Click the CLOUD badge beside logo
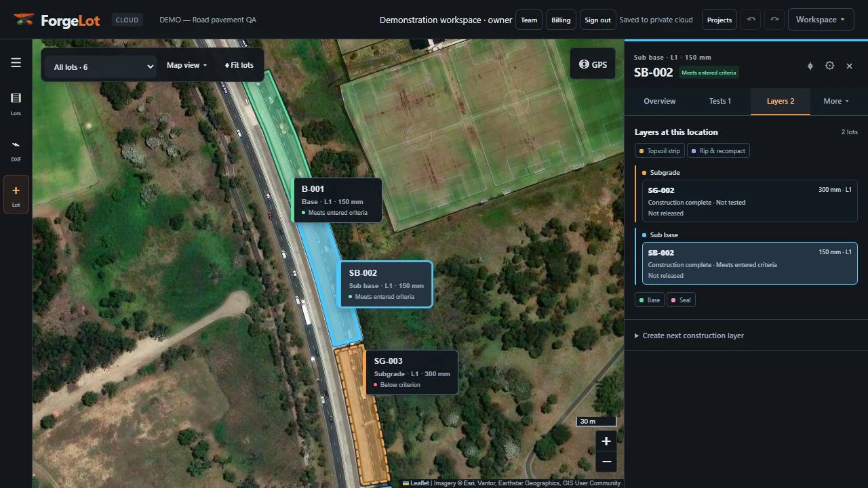 point(127,20)
